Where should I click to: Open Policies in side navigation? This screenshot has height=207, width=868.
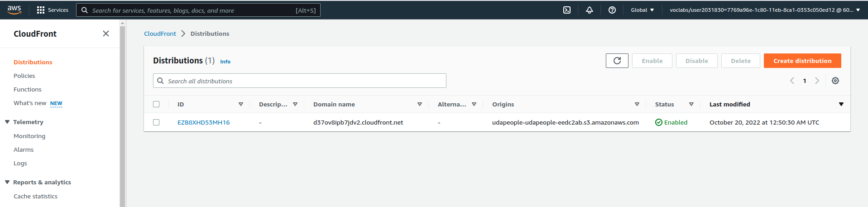24,76
